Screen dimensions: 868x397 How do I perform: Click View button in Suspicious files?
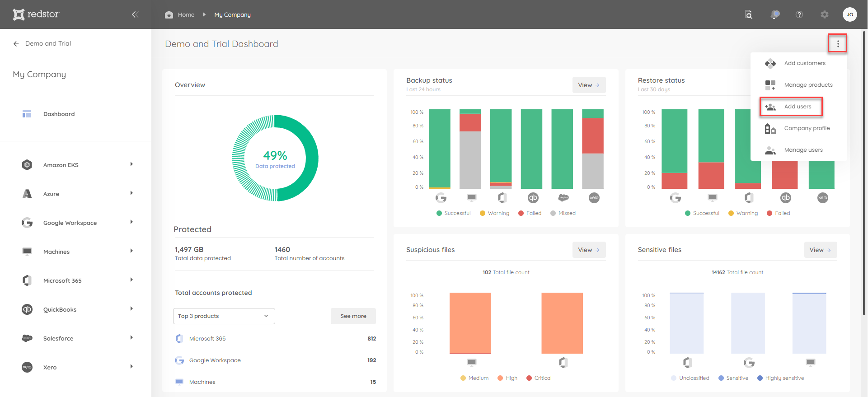[589, 250]
